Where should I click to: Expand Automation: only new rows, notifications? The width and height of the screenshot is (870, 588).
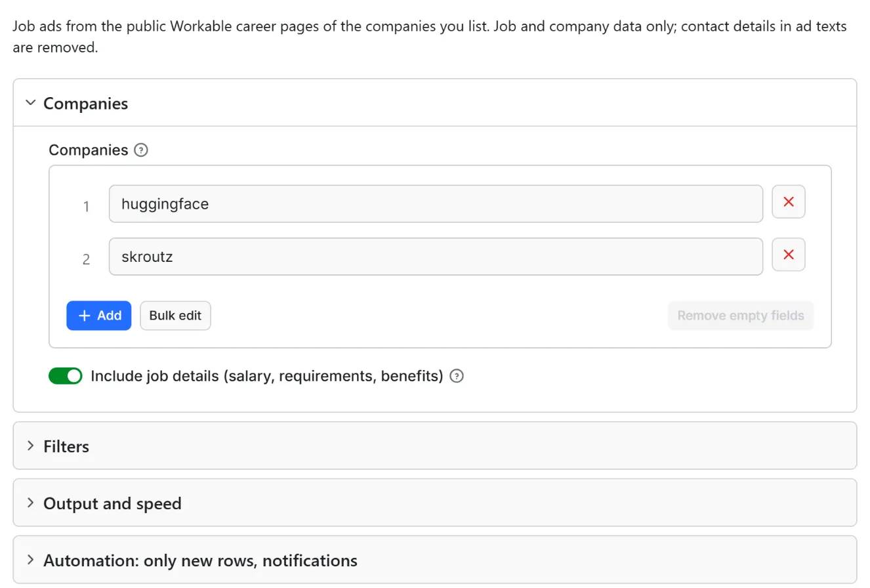pos(435,560)
